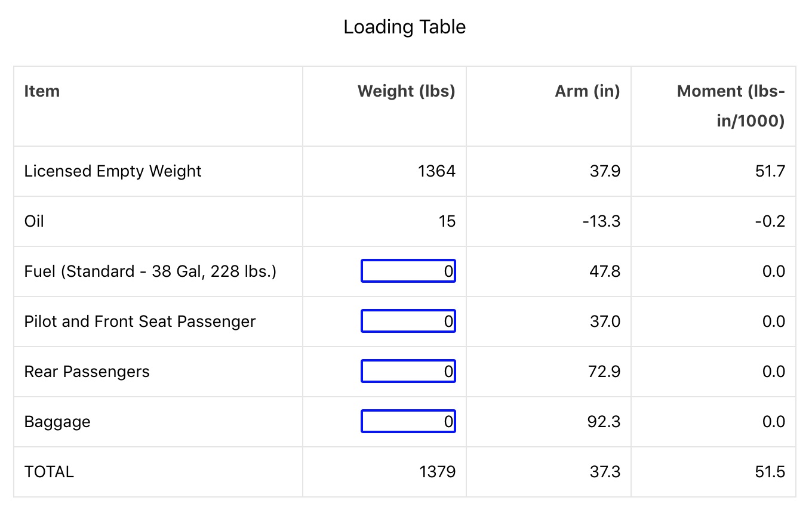Click the Arm (in) column header
The height and width of the screenshot is (519, 812).
pos(588,91)
